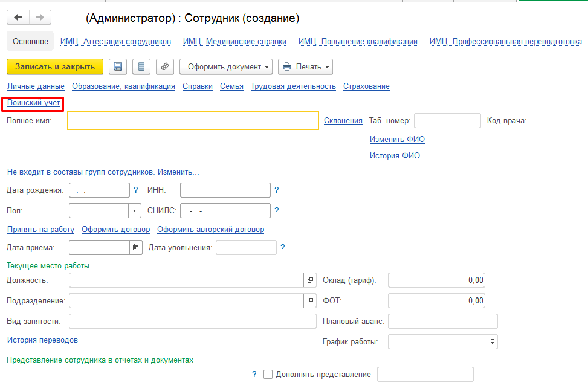The width and height of the screenshot is (588, 391).
Task: Switch to the ИМЦ: Медицинские справки tab
Action: (x=233, y=41)
